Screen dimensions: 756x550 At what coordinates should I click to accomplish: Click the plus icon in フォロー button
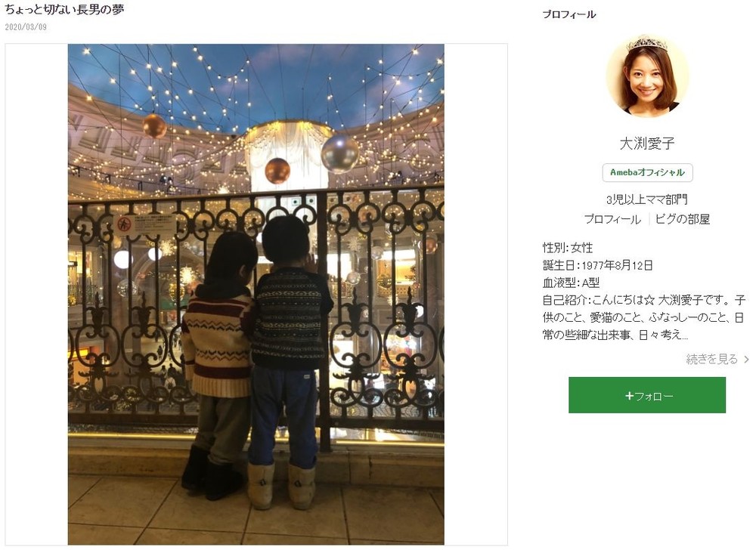(629, 396)
